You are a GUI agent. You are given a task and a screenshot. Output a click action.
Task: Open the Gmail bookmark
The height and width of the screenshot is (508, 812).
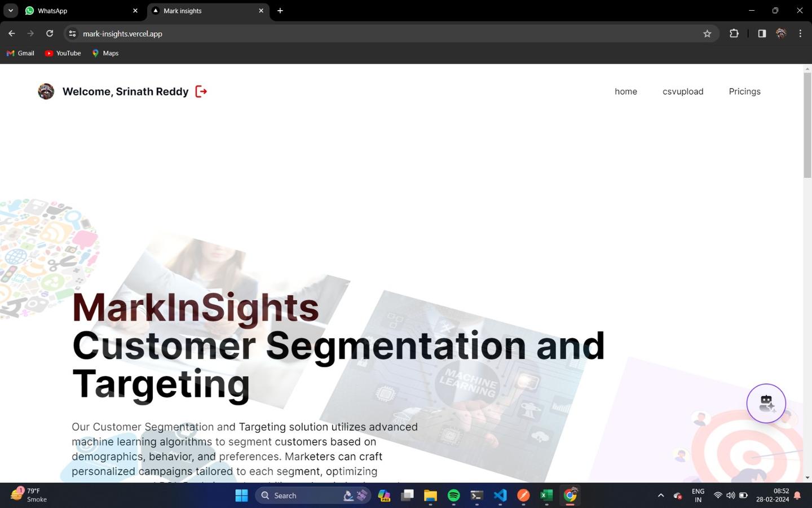tap(20, 53)
